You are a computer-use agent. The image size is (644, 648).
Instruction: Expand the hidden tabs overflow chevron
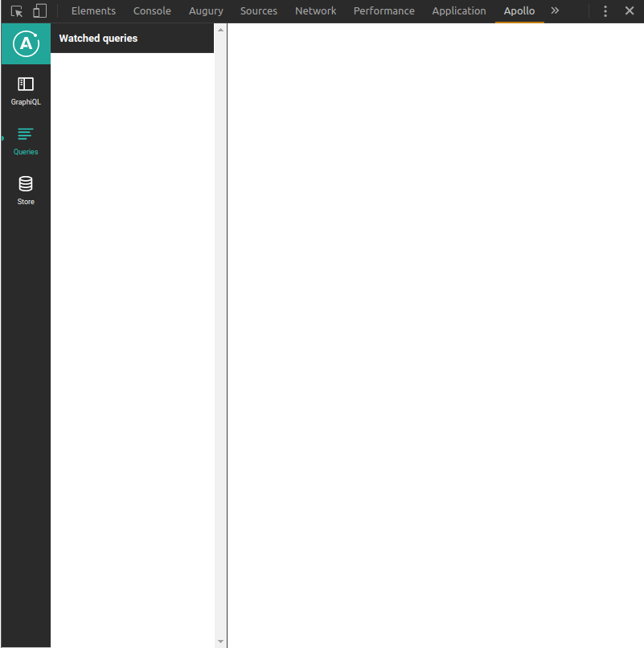(555, 10)
